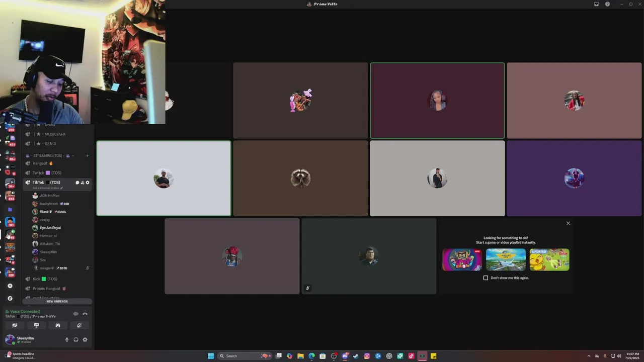Image resolution: width=644 pixels, height=362 pixels.
Task: Open TikTok channel chat icon
Action: [77, 183]
